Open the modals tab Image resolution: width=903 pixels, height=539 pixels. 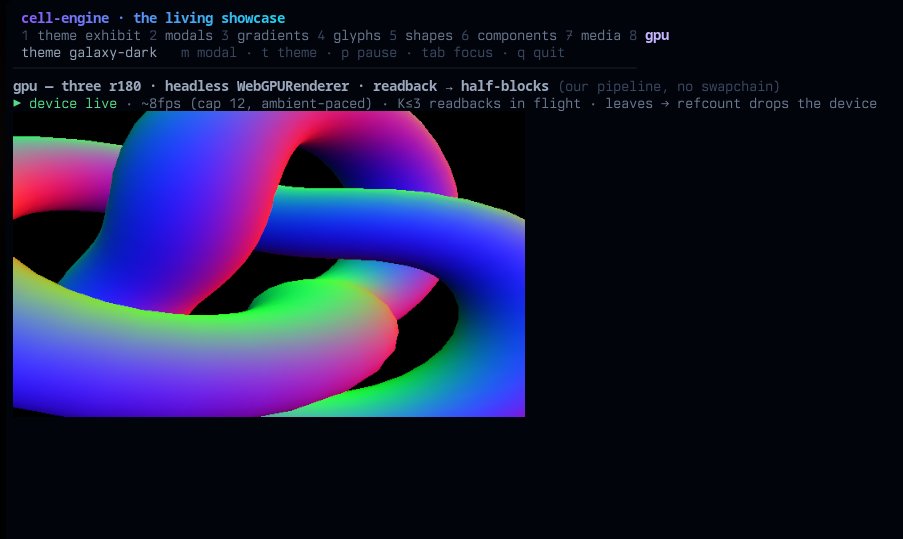click(x=181, y=36)
